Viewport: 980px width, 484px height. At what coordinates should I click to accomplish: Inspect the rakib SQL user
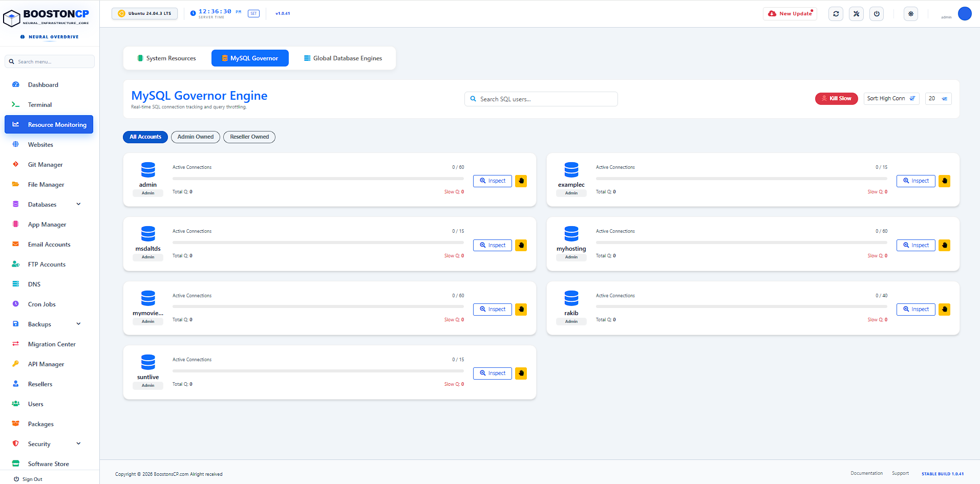point(916,309)
